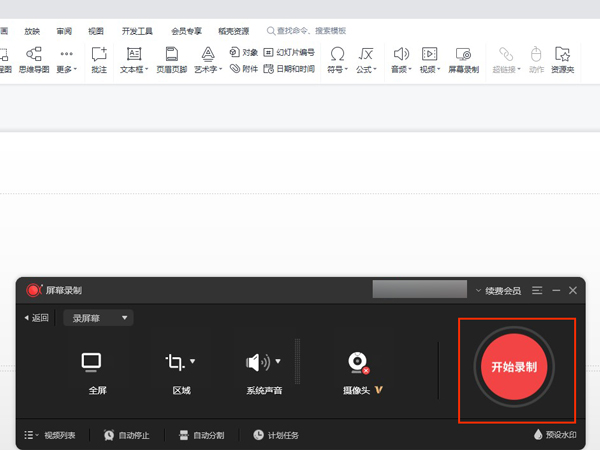This screenshot has height=450, width=600.
Task: Select the 区域 region crop icon
Action: pyautogui.click(x=176, y=362)
